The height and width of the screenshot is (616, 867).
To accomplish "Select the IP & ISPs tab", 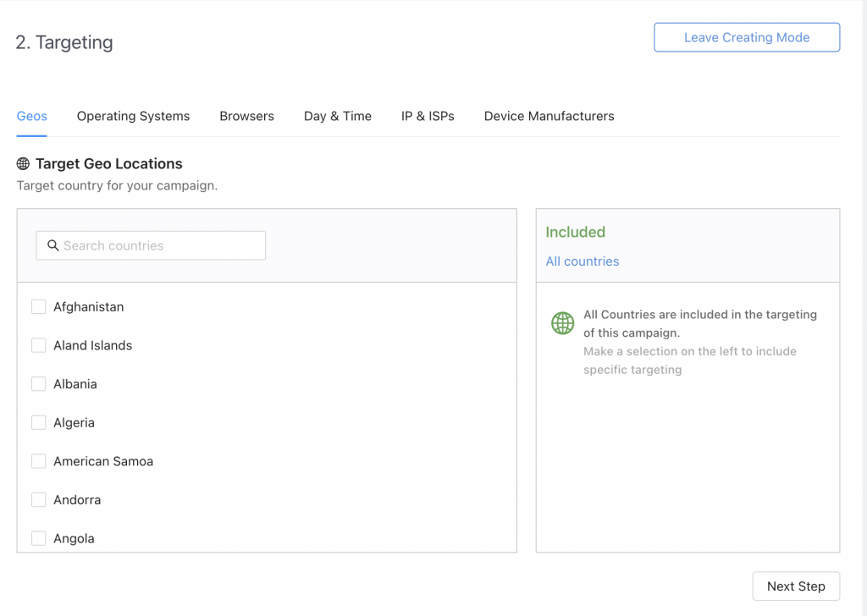I will tap(428, 116).
